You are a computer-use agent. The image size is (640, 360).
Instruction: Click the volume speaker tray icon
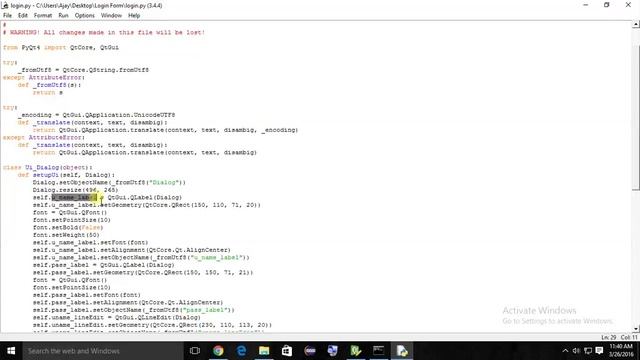click(x=576, y=351)
